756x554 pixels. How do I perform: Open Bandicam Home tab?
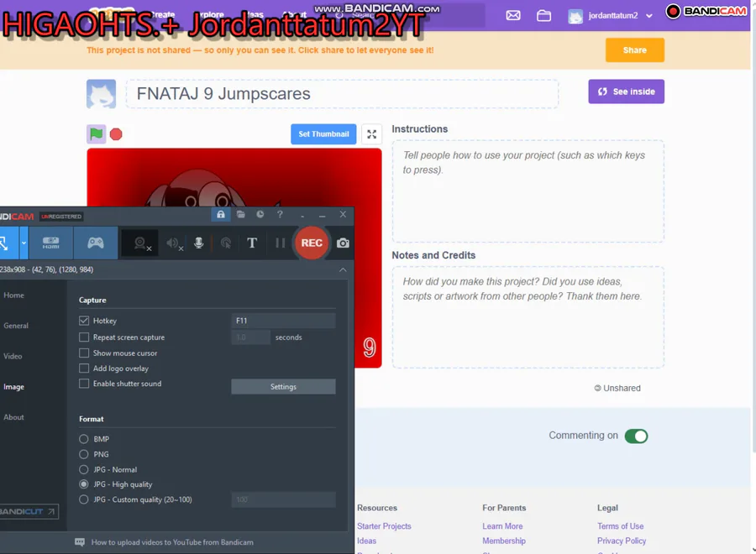click(x=14, y=295)
